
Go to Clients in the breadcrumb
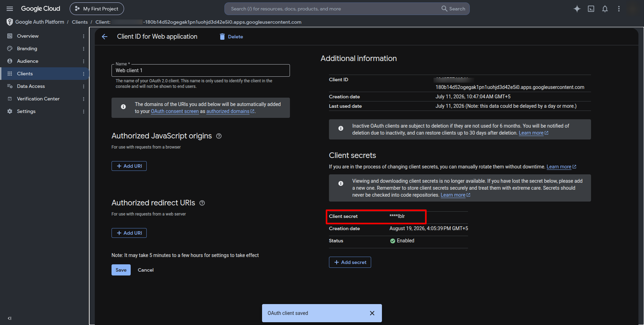coord(80,22)
